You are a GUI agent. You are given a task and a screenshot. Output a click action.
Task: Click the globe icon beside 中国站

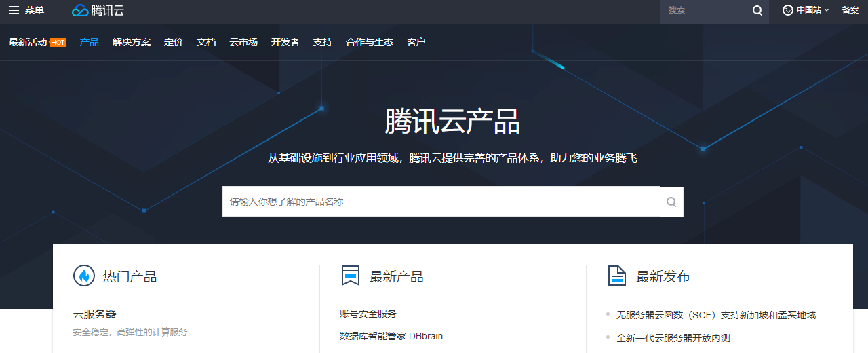click(x=788, y=10)
